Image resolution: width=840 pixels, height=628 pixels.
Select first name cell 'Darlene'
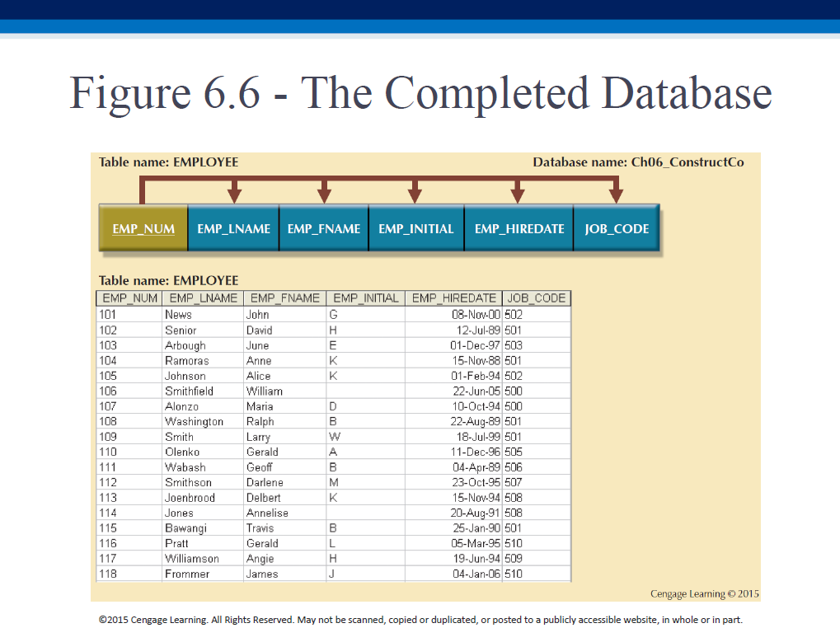pyautogui.click(x=285, y=482)
